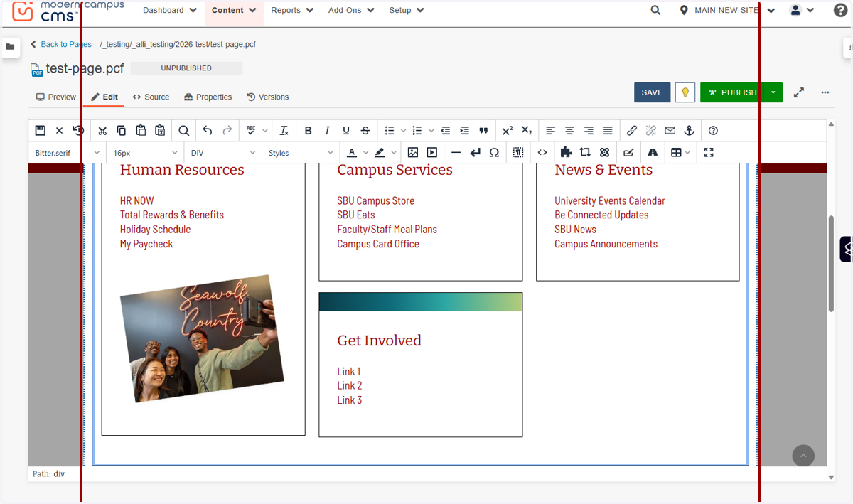The height and width of the screenshot is (504, 853).
Task: Click the blue SAVE button
Action: (x=652, y=92)
